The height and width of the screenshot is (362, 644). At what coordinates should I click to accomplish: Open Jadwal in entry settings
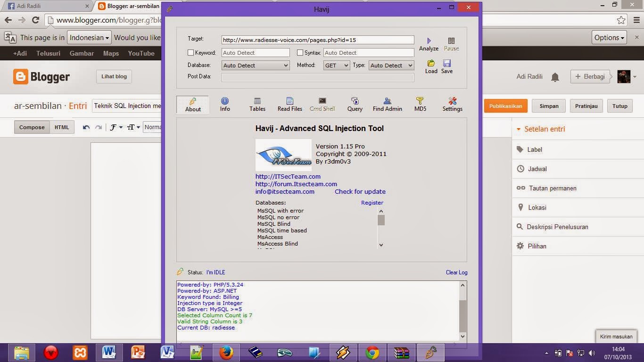(x=532, y=169)
